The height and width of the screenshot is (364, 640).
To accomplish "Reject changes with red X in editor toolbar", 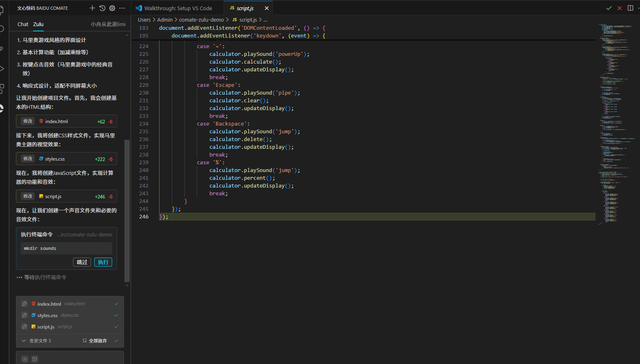I will coord(619,8).
